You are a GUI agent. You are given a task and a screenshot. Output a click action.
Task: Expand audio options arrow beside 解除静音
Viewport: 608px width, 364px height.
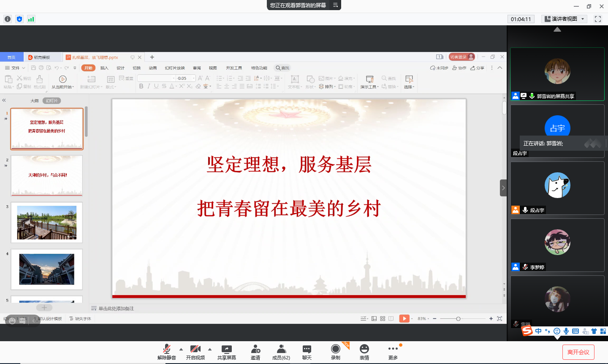click(x=181, y=349)
